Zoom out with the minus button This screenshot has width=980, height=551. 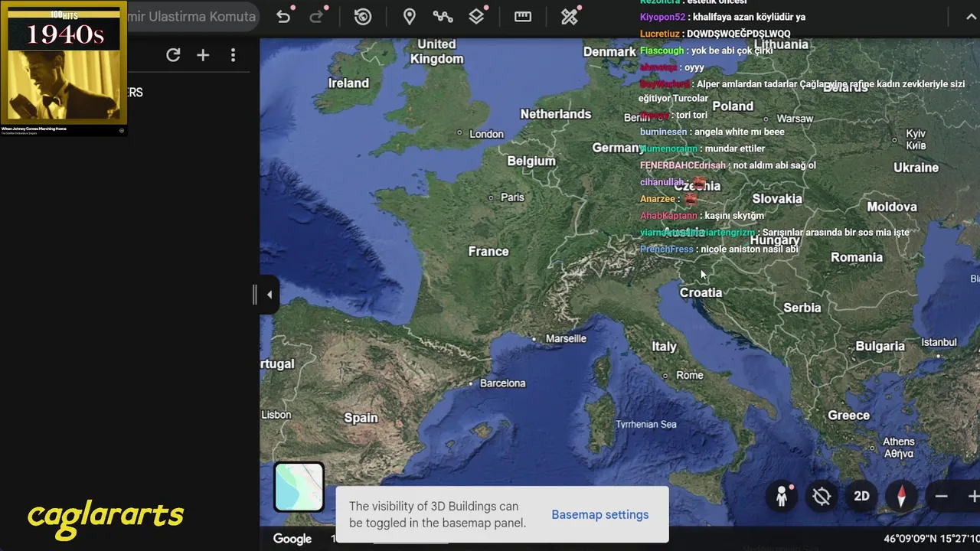[x=942, y=497]
